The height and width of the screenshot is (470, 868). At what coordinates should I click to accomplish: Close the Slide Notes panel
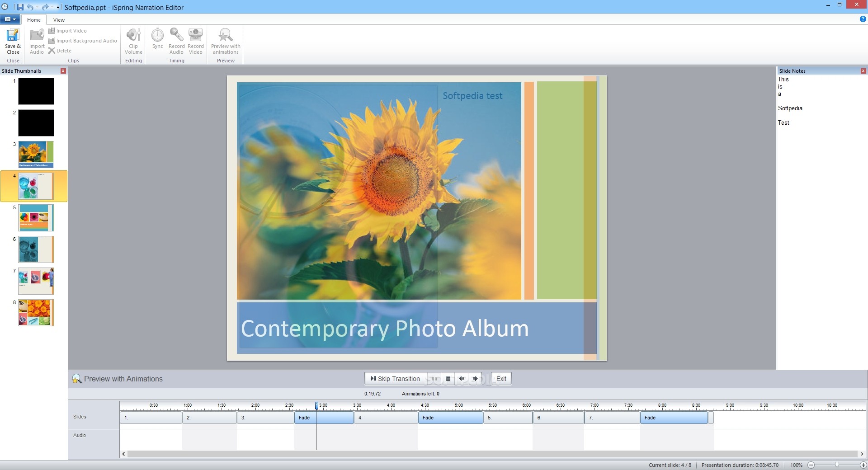pos(863,71)
